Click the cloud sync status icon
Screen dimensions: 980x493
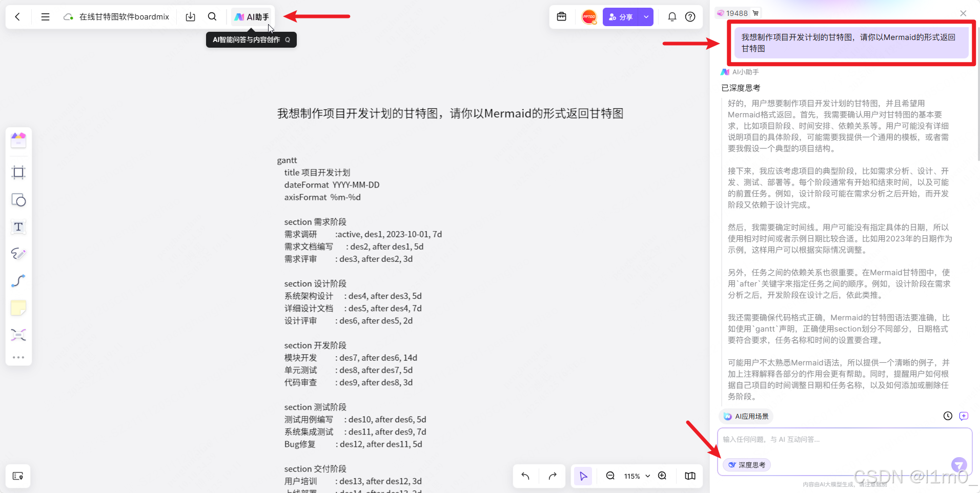point(68,17)
